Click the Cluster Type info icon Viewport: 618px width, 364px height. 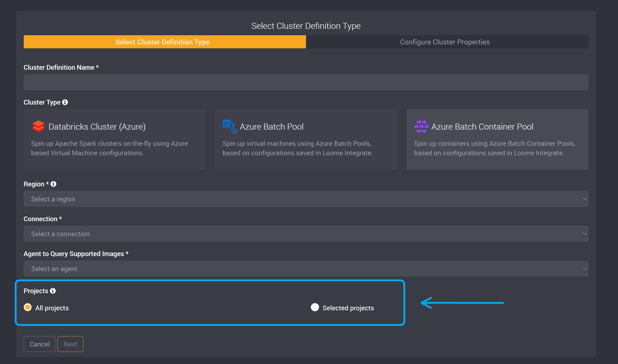click(x=65, y=102)
